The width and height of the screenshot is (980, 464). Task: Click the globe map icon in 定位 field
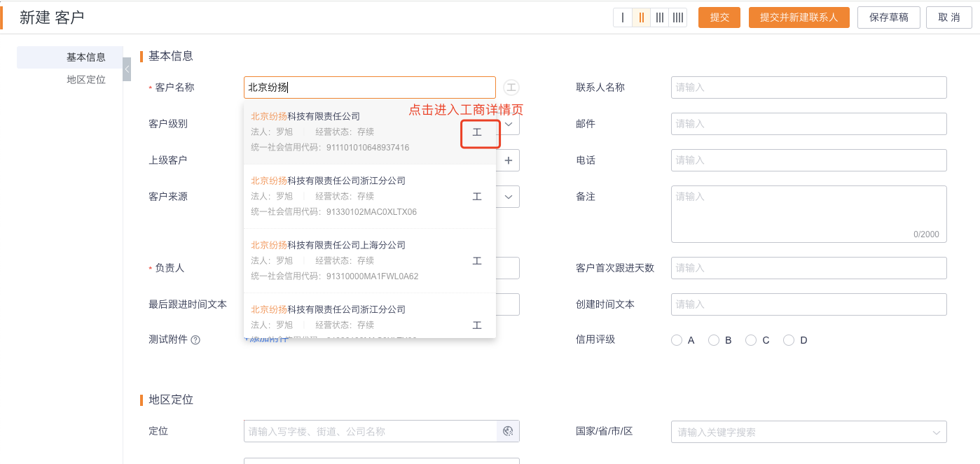pyautogui.click(x=509, y=432)
